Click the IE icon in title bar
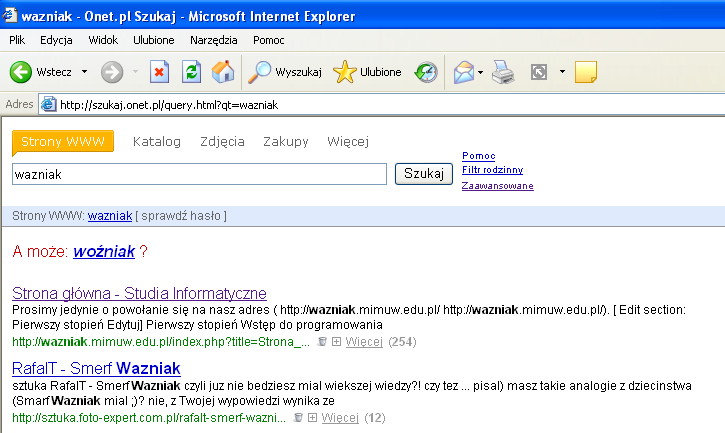Image resolution: width=725 pixels, height=433 pixels. (9, 15)
